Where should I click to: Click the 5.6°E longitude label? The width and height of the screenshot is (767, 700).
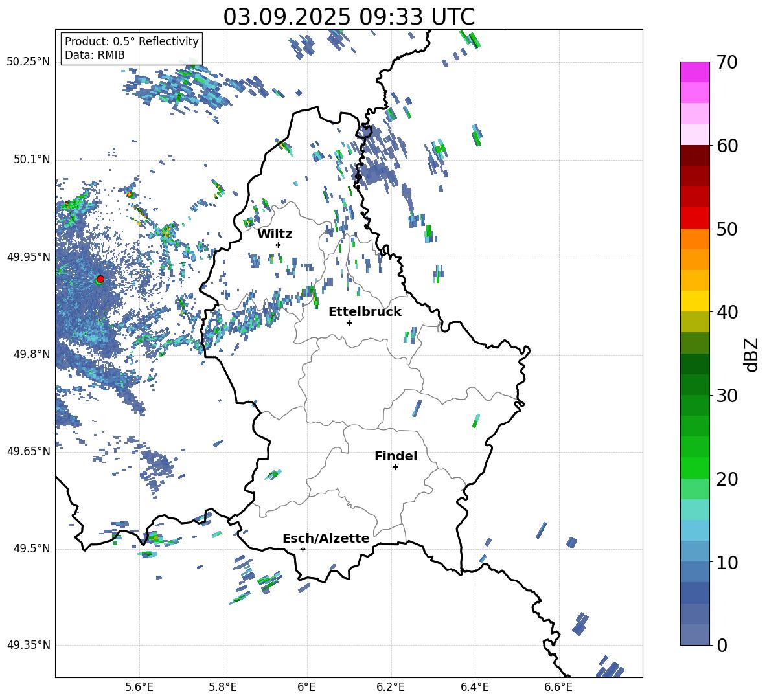[x=139, y=687]
